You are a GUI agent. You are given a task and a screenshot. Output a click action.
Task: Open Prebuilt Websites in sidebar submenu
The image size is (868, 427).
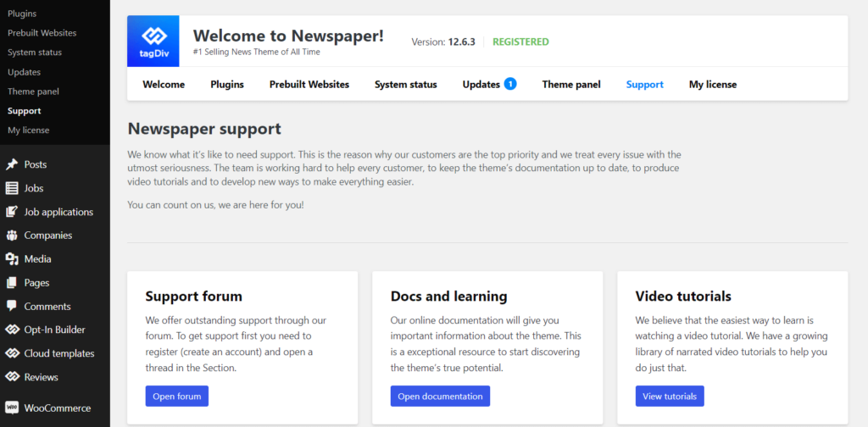[x=42, y=33]
